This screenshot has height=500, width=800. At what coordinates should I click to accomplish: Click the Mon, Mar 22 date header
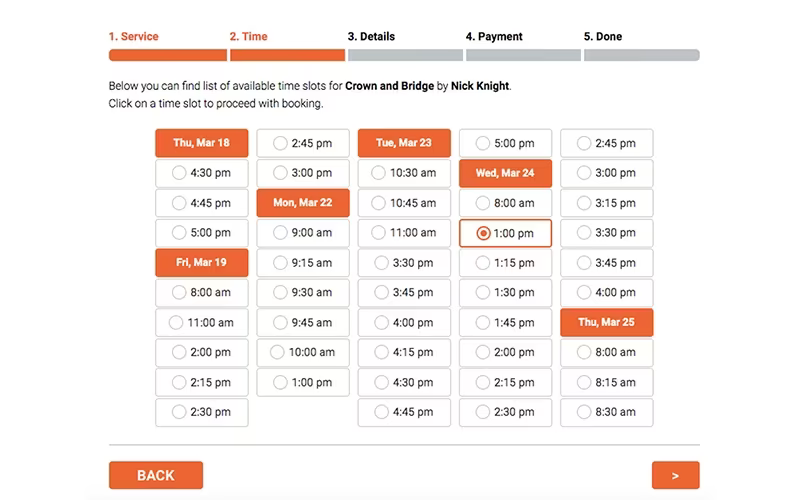303,203
